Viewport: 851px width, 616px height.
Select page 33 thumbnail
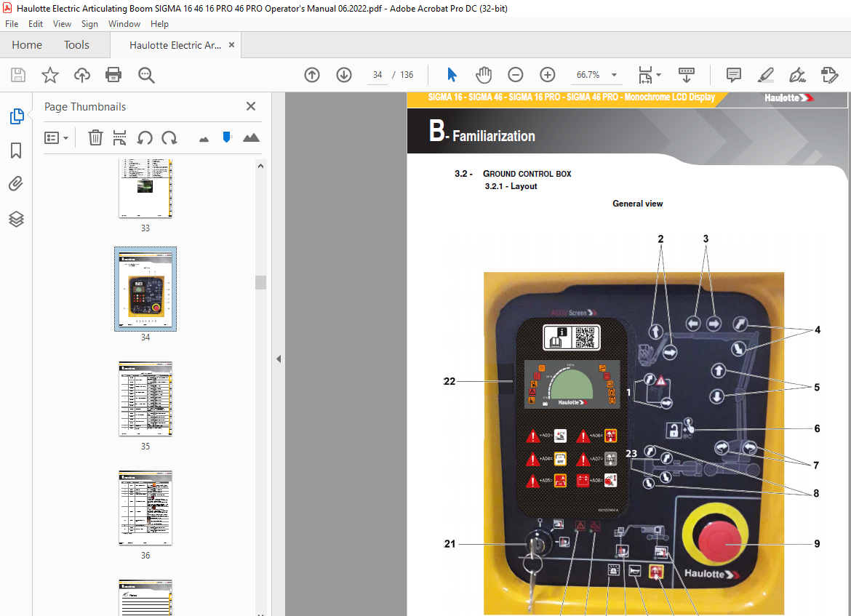(145, 188)
